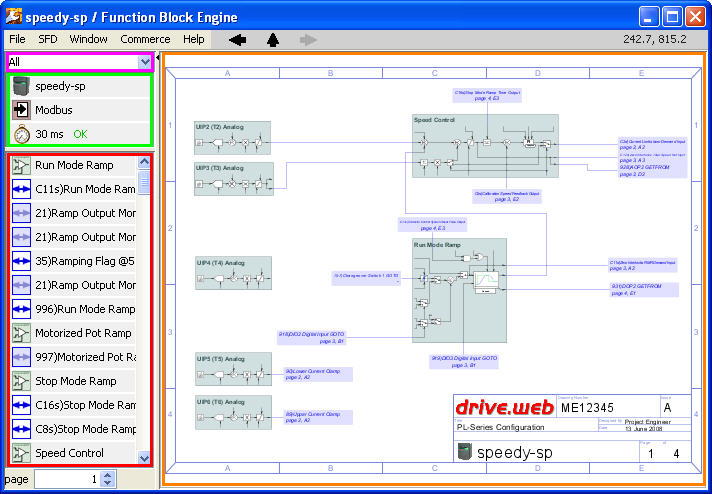Click the Speed Control block title in the diagram

[x=434, y=120]
